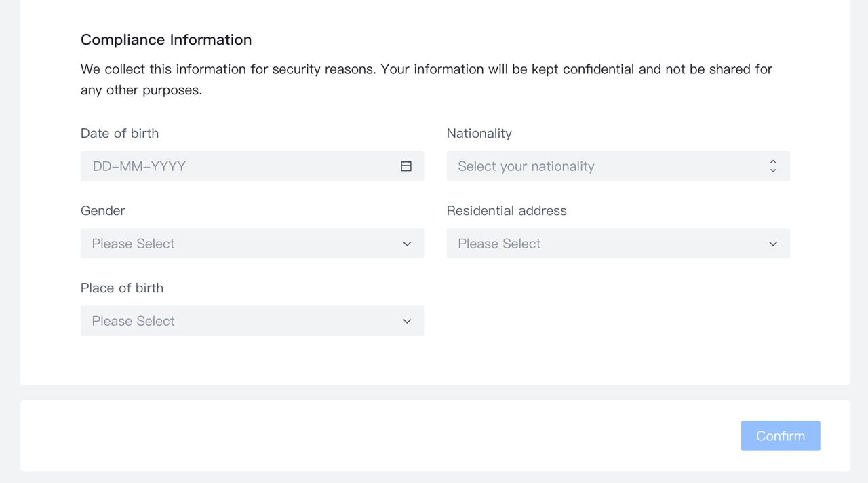The width and height of the screenshot is (868, 483).
Task: Click the Gender field label
Action: (x=102, y=211)
